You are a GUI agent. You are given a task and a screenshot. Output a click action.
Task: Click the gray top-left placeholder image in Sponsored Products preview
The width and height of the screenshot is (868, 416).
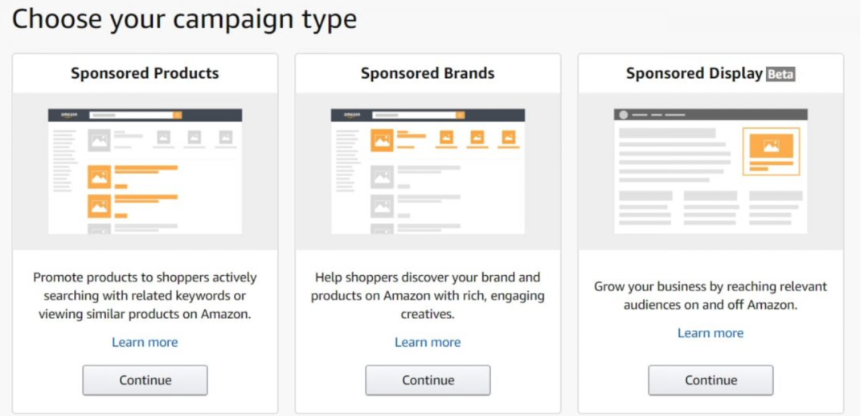(99, 140)
